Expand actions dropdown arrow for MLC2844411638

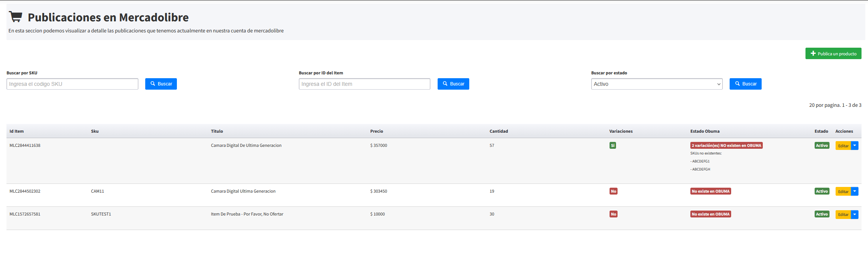click(x=855, y=146)
